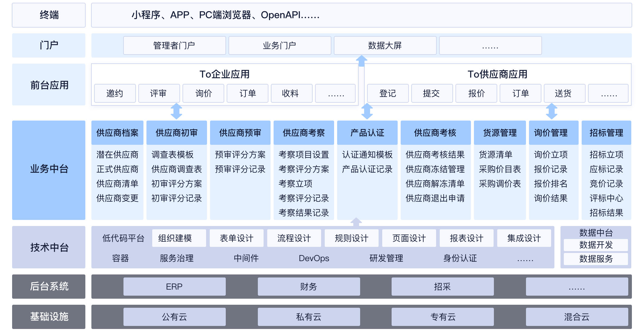This screenshot has height=332, width=644.
Task: Select the 报价 box under To供应商应用
Action: coord(476,93)
